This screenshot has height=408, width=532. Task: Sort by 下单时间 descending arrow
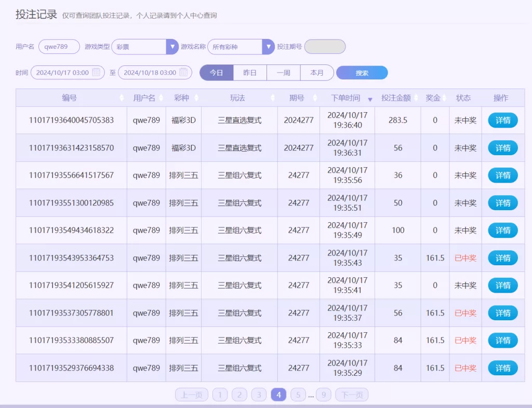coord(370,99)
